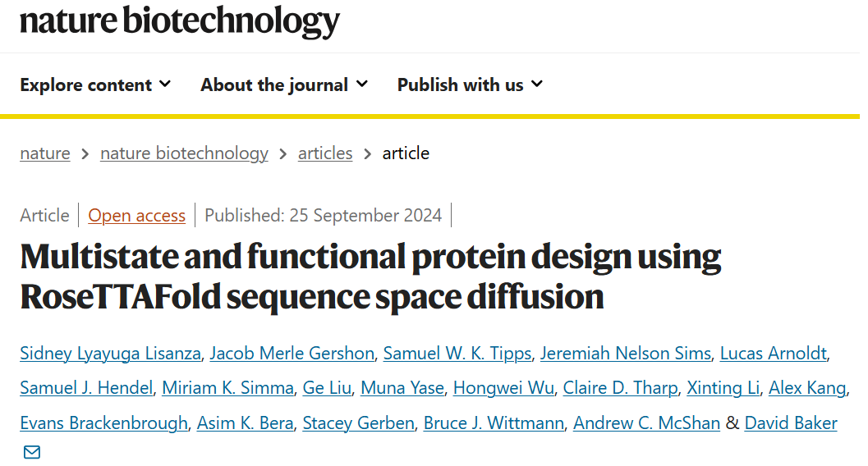
Task: Navigate to articles breadcrumb
Action: 325,153
